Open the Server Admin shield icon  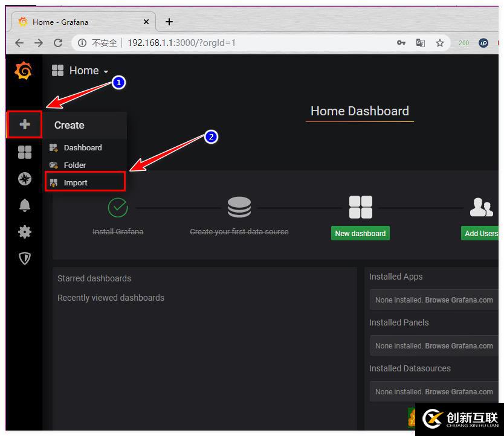pos(25,258)
